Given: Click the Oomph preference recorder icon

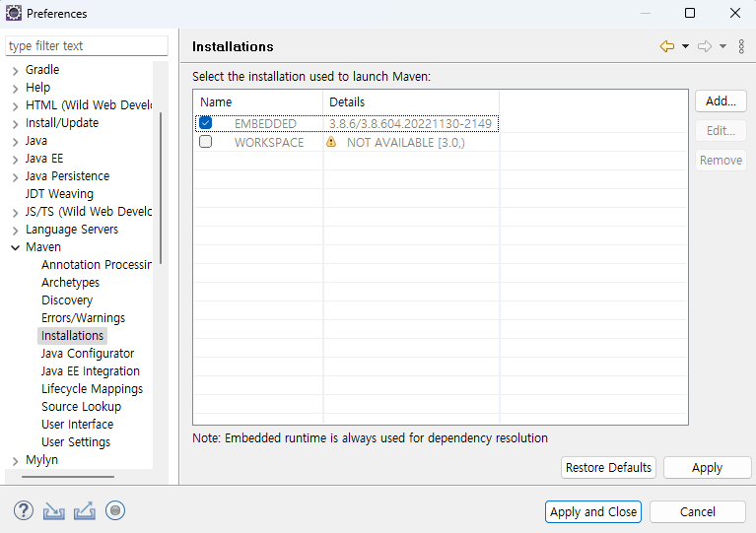Looking at the screenshot, I should click(115, 510).
